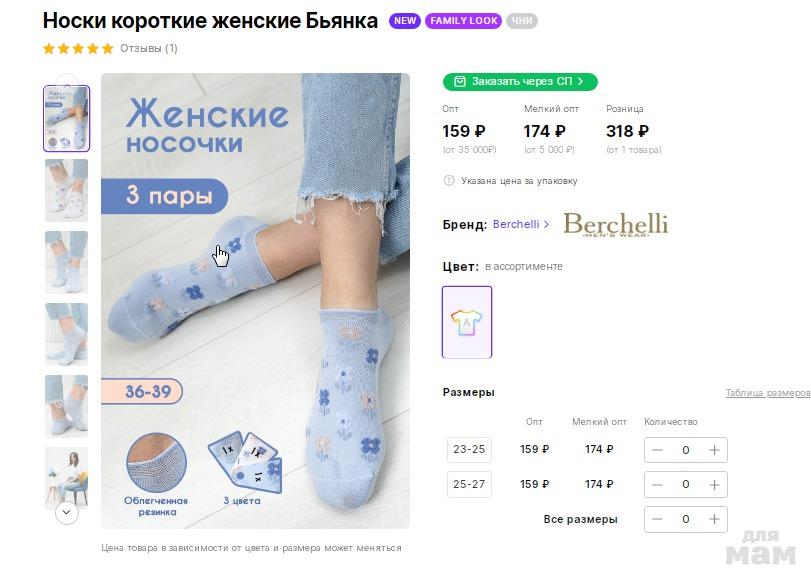Select size 25-27 option

469,485
